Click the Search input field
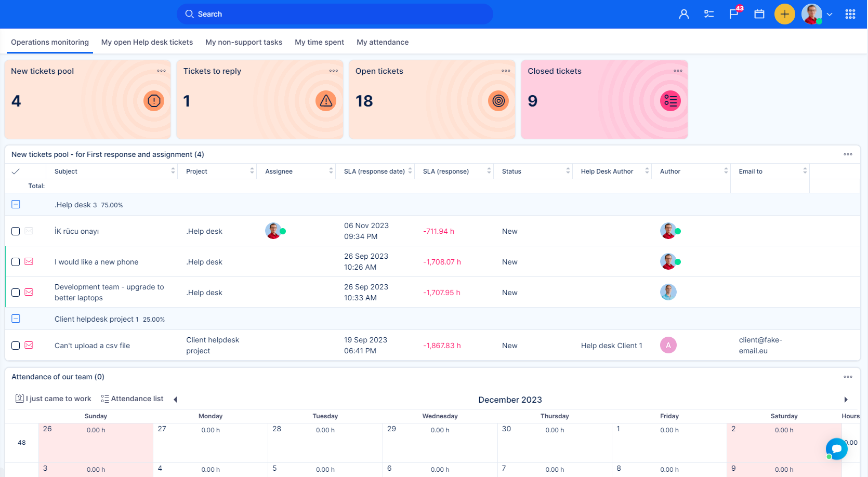Screen dimensions: 868x477 click(335, 14)
